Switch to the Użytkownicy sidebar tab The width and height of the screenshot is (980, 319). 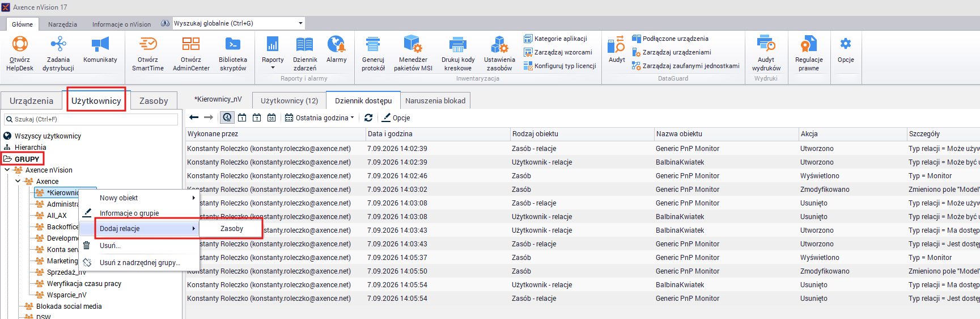pyautogui.click(x=96, y=101)
